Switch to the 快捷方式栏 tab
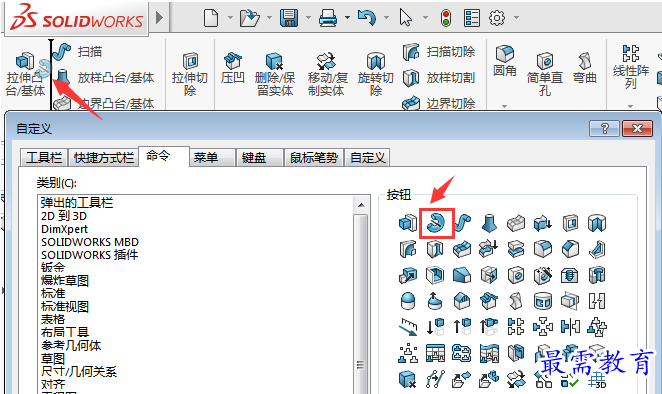The height and width of the screenshot is (394, 662). (104, 158)
